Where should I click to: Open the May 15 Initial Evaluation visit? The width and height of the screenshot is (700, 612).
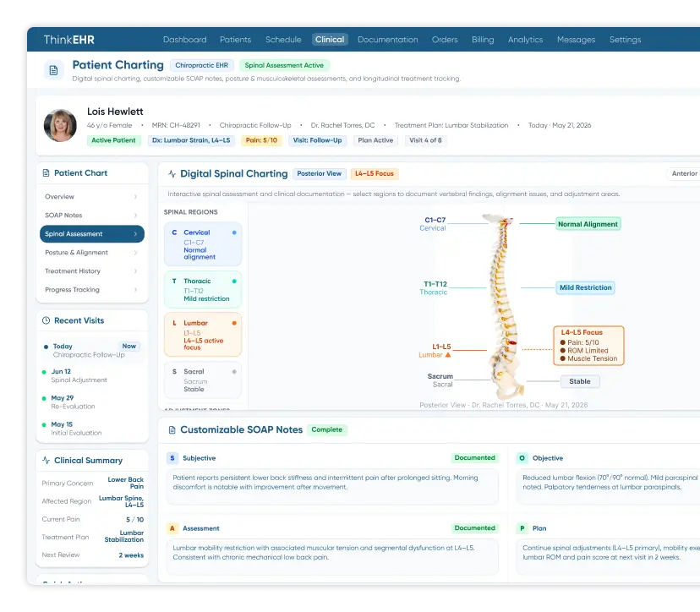[x=91, y=429]
